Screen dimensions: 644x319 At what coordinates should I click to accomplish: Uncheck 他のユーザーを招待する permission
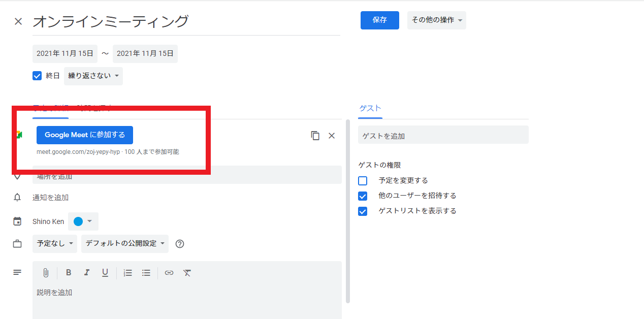363,196
